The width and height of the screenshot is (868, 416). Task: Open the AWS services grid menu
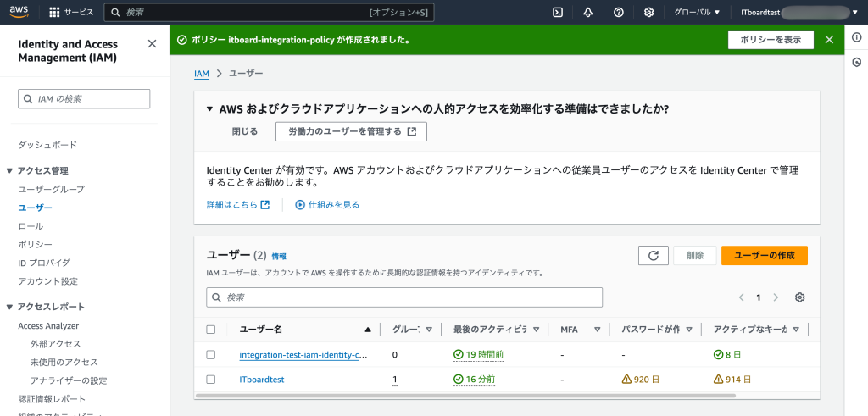55,13
